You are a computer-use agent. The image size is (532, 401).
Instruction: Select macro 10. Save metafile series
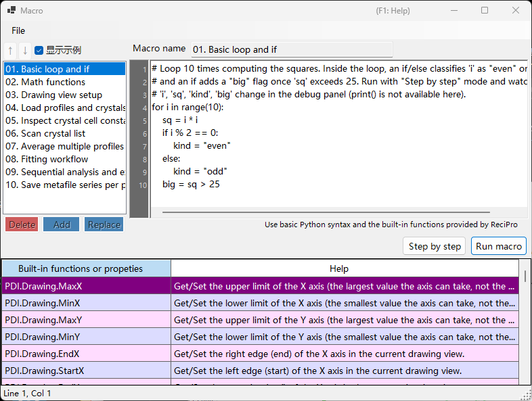[x=65, y=185]
